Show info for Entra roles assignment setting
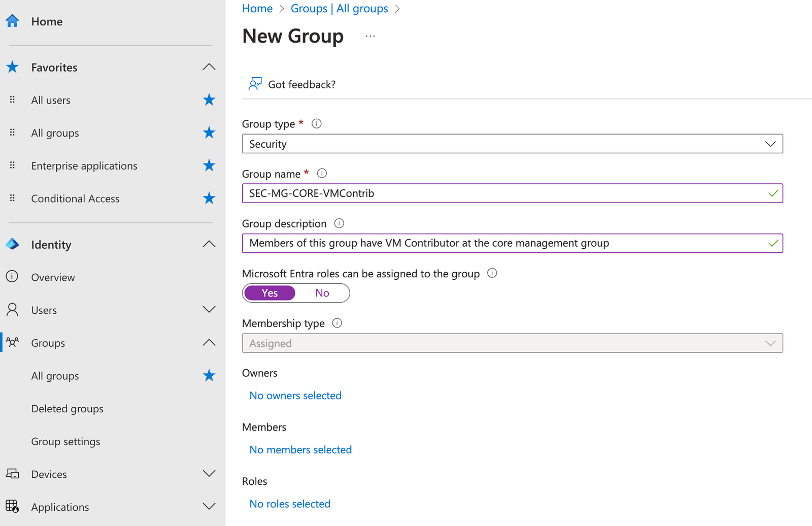 [492, 273]
